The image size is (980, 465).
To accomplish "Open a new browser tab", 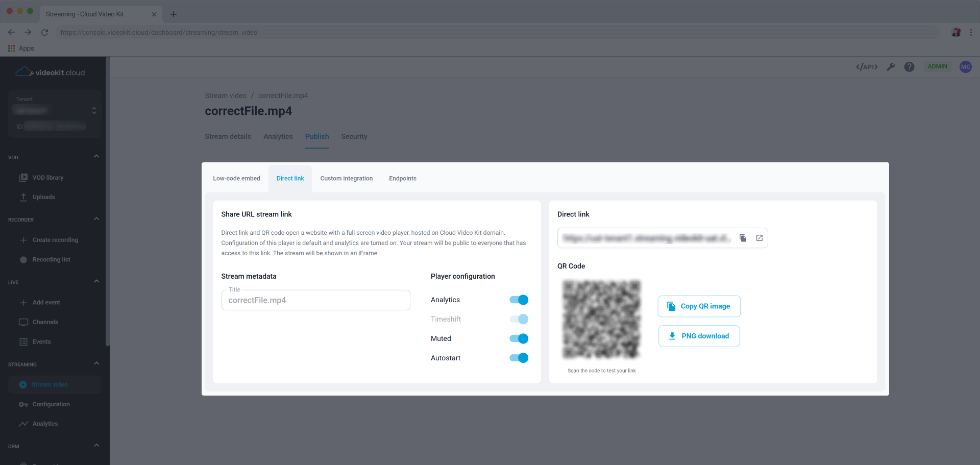I will [174, 14].
